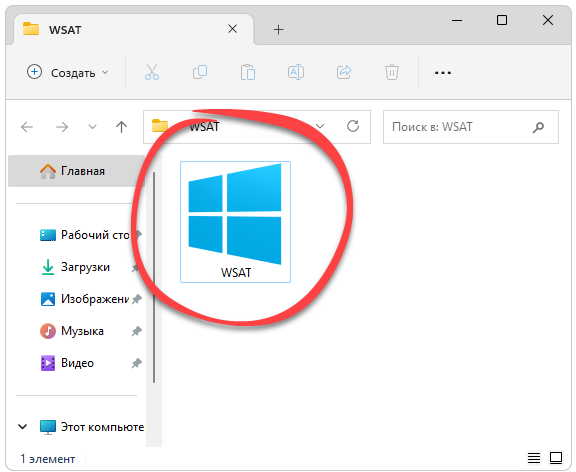Unpin Музыка using its pin icon
Viewport: 576px width, 472px height.
coord(137,331)
